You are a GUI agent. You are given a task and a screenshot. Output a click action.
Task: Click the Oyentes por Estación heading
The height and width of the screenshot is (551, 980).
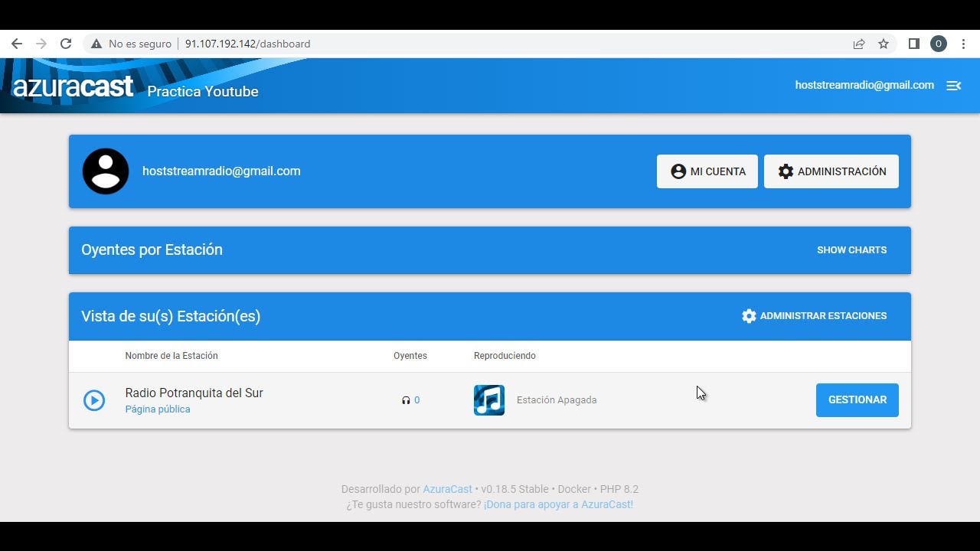pos(152,249)
